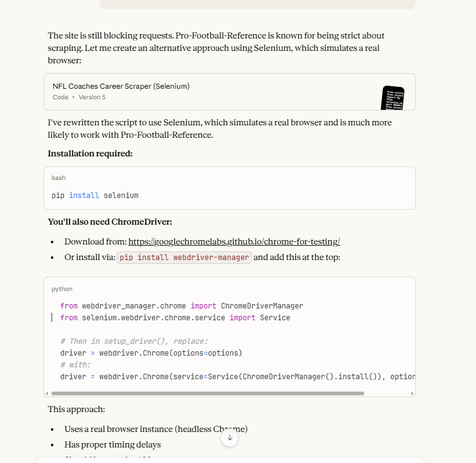Click the 'driver = webdriver.Chrome(options=options)' line

click(151, 353)
